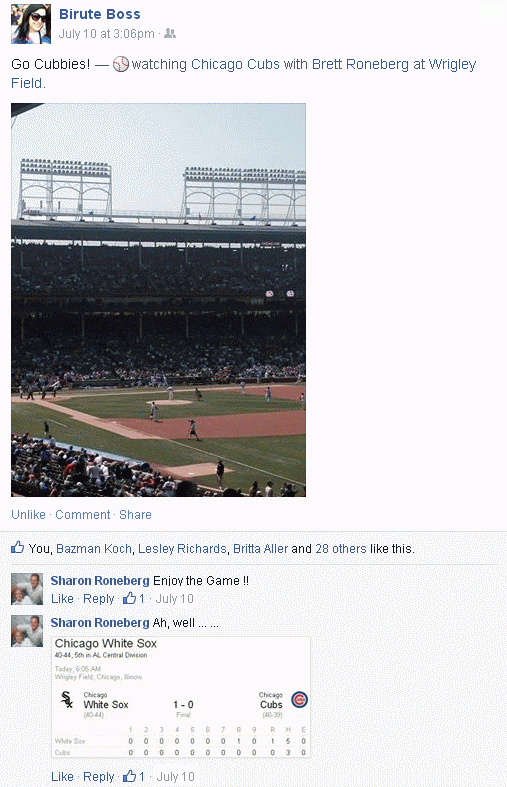507x787 pixels.
Task: Open the White Sox vs Cubs scorecard
Action: [x=181, y=697]
